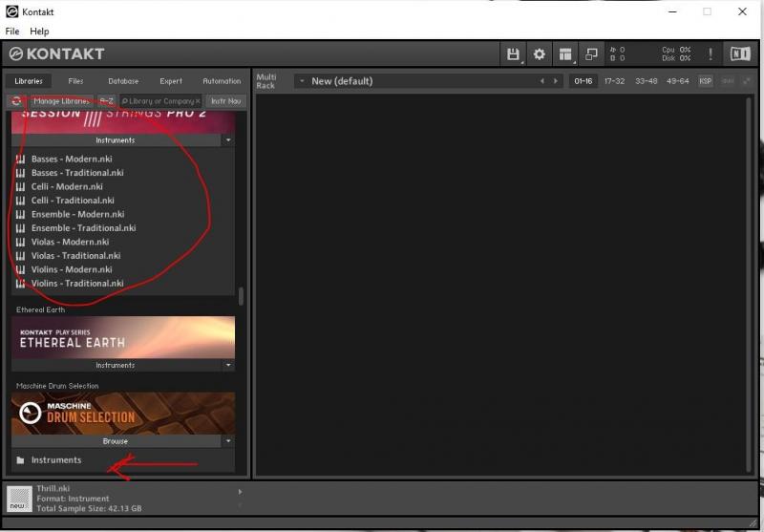The image size is (764, 532).
Task: Go to the previous multi preset arrow
Action: [542, 81]
